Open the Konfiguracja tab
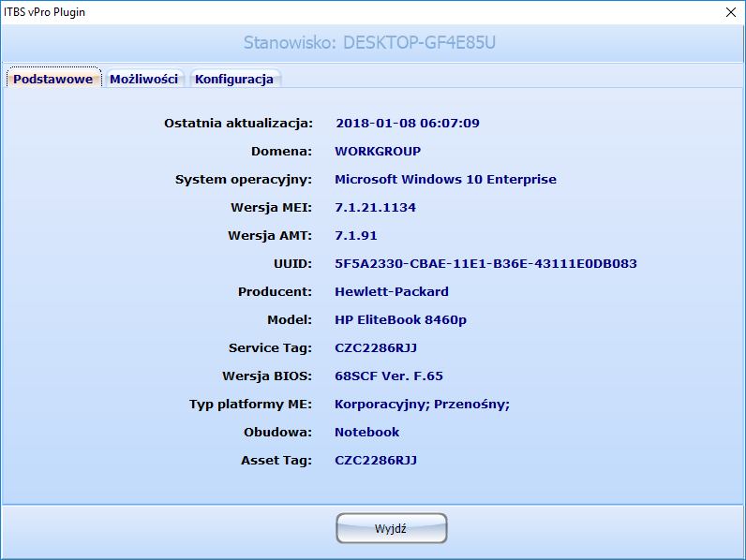The height and width of the screenshot is (560, 746). 234,80
